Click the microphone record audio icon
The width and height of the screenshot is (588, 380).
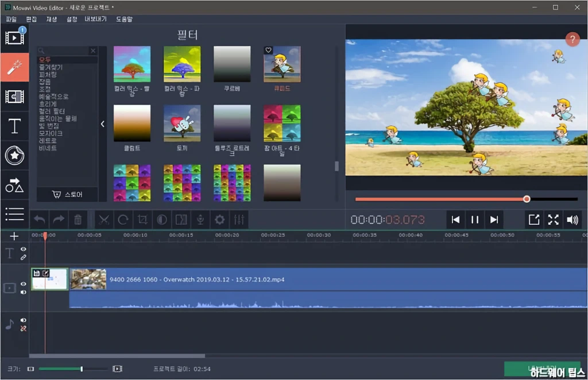click(x=200, y=220)
